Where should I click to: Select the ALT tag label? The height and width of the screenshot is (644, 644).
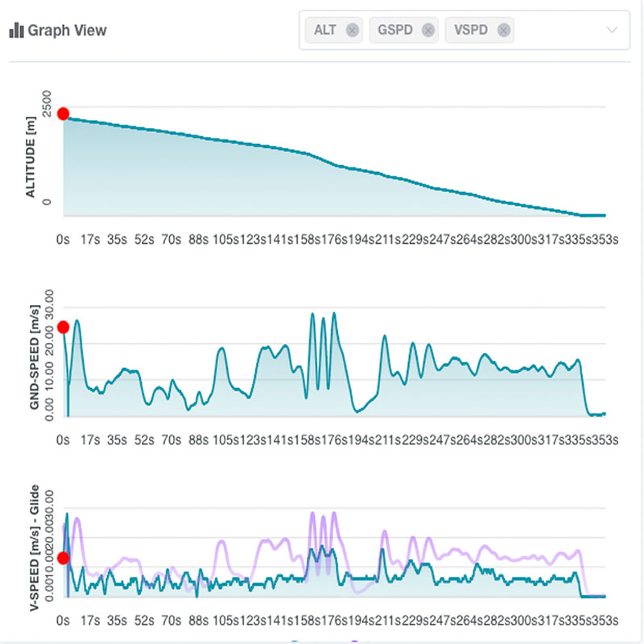pos(325,31)
